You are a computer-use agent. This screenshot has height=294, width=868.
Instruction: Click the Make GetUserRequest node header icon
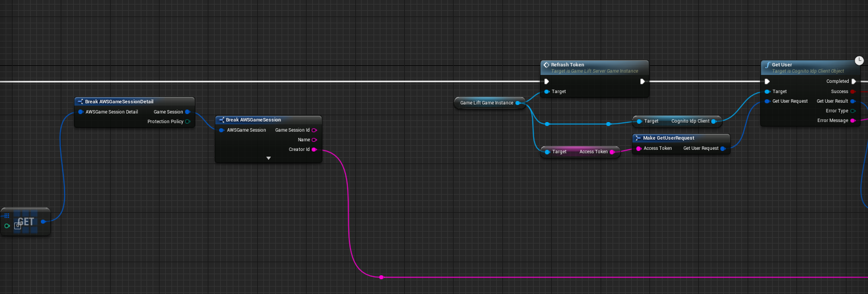(638, 138)
